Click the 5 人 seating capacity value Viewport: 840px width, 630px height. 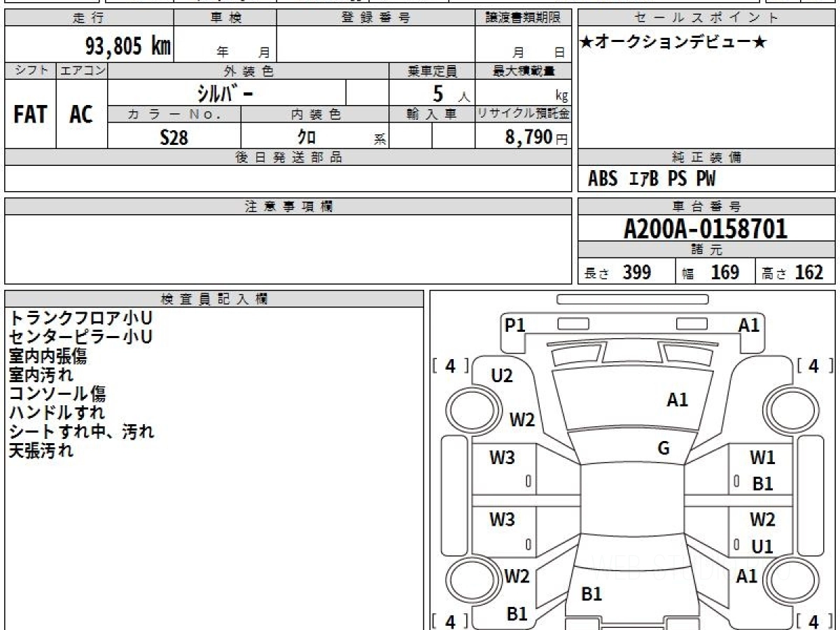pyautogui.click(x=450, y=93)
